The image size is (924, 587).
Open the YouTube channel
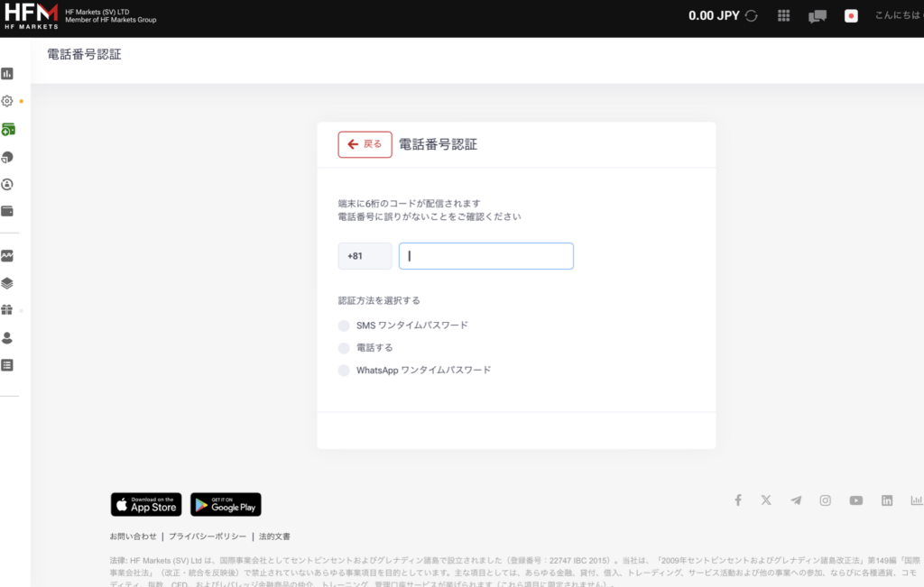(856, 500)
